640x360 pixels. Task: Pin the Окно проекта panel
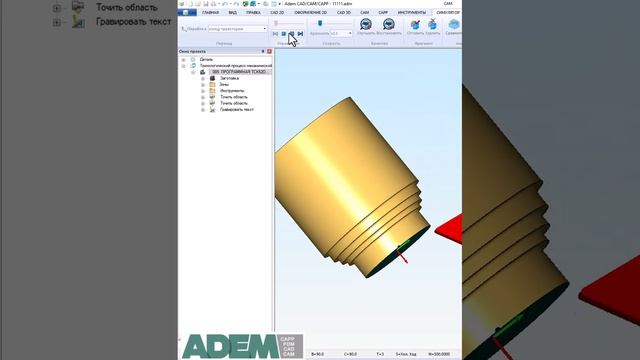(x=263, y=51)
